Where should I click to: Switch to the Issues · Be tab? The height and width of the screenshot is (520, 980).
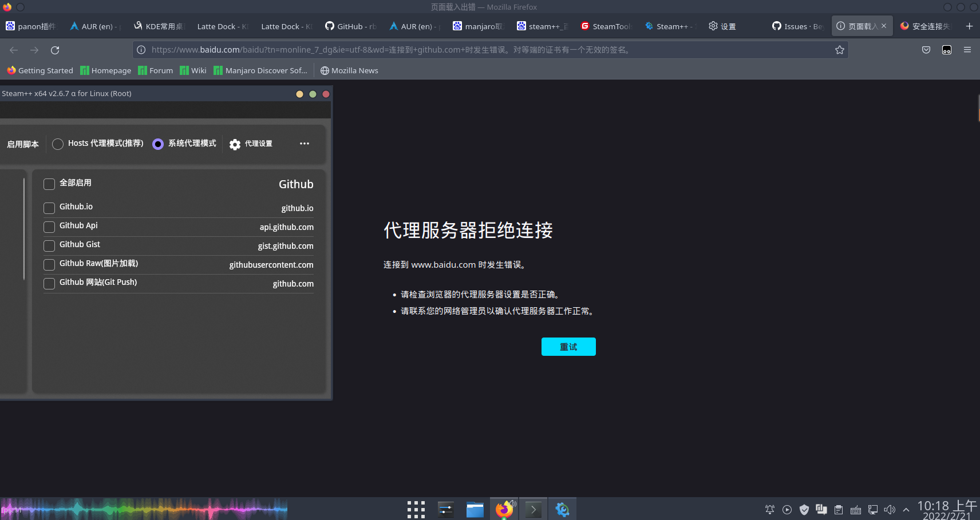coord(798,26)
